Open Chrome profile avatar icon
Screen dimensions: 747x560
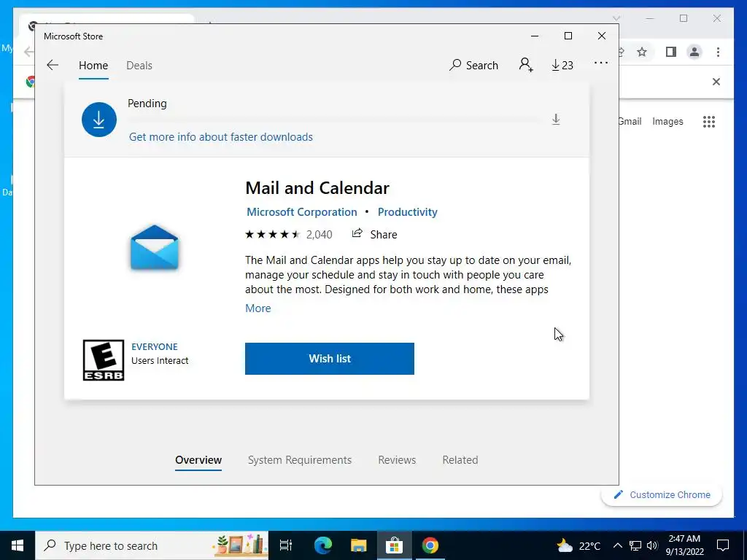(694, 52)
